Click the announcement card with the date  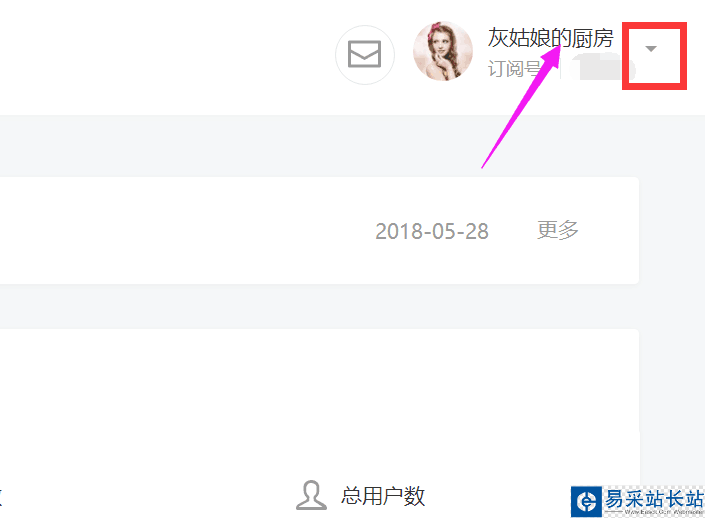pyautogui.click(x=319, y=230)
